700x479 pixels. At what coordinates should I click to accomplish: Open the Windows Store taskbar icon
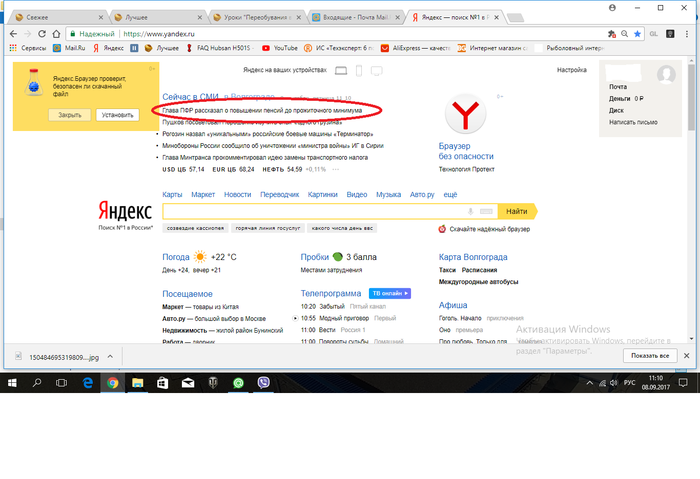point(162,383)
